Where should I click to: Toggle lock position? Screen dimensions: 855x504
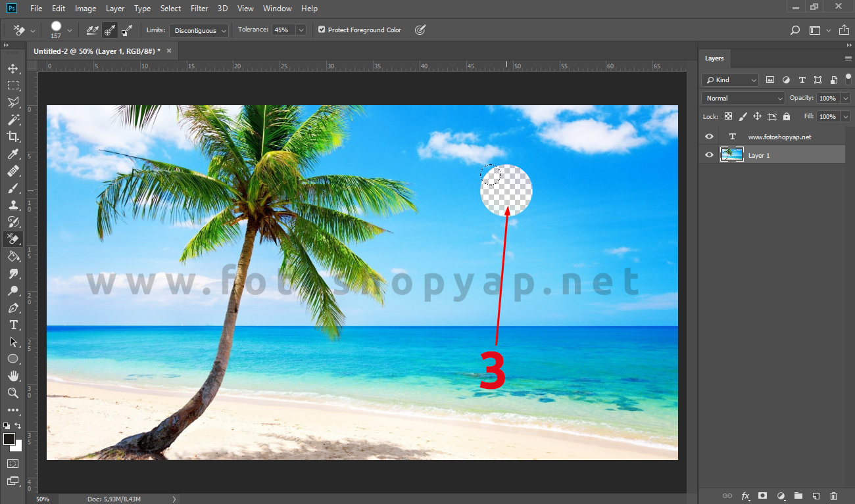[757, 116]
